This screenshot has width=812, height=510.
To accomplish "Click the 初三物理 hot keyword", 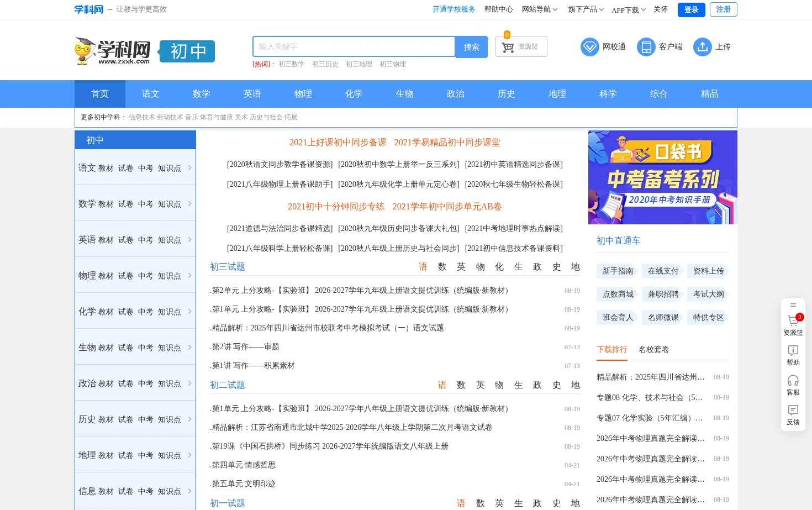I will (393, 64).
